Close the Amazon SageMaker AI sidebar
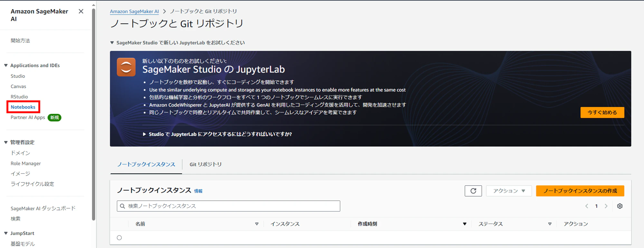Viewport: 644px width, 248px height. [x=81, y=12]
